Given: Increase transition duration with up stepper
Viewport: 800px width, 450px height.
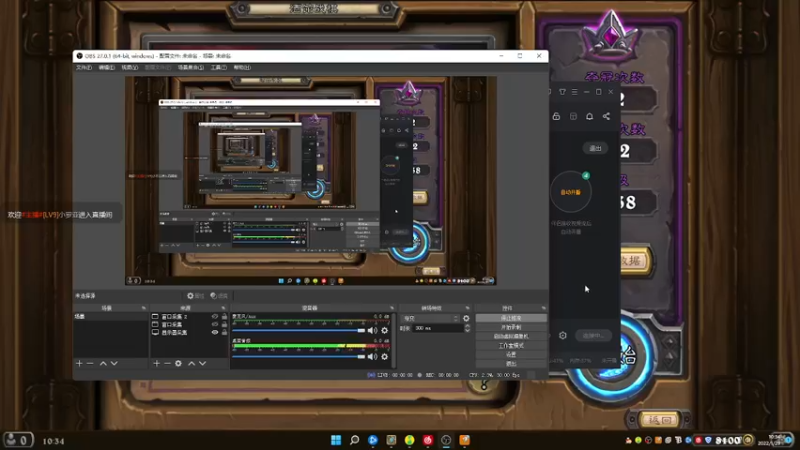Looking at the screenshot, I should coord(467,326).
